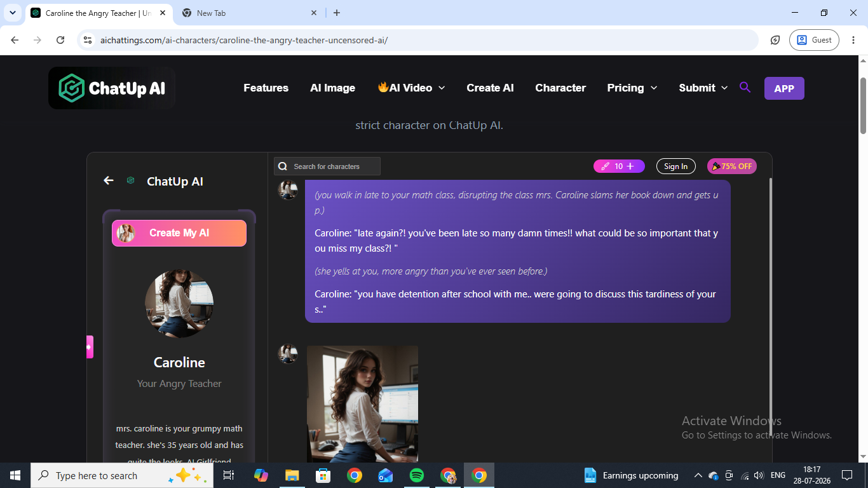Click the Earnings upcoming taskbar widget
This screenshot has width=868, height=488.
631,475
